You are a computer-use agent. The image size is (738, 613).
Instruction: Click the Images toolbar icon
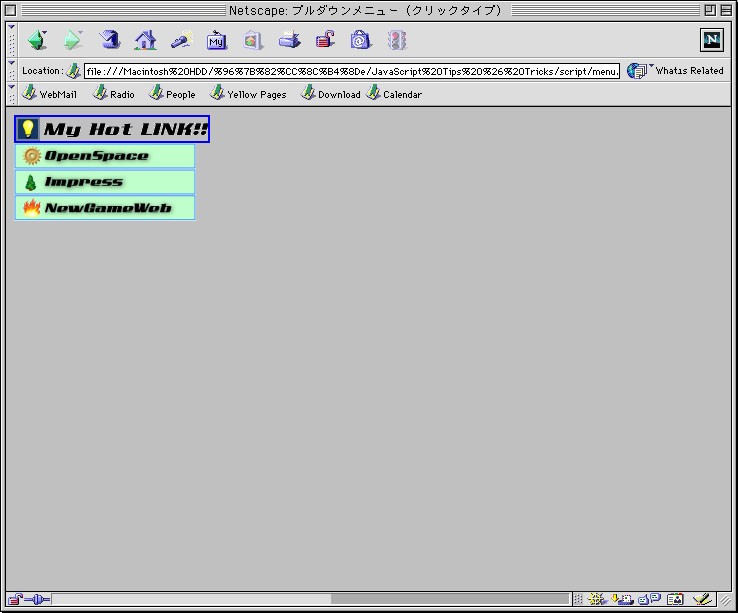(x=253, y=40)
